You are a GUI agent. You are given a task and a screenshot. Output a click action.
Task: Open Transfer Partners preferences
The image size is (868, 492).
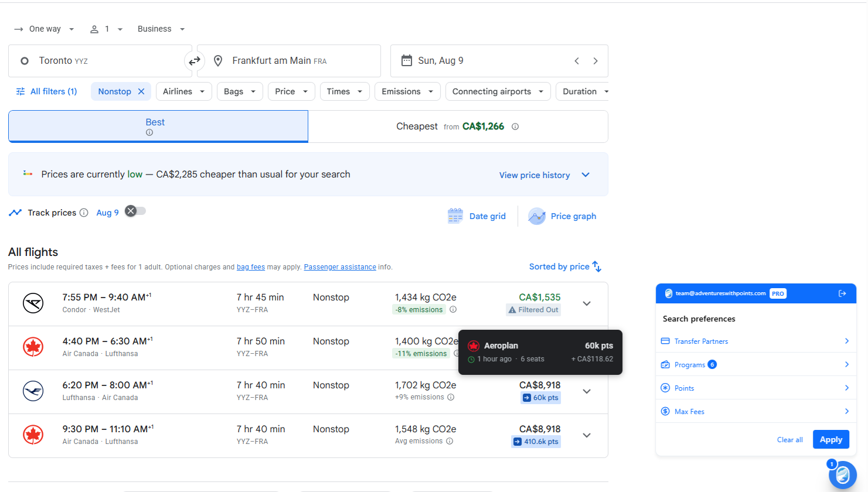click(755, 341)
